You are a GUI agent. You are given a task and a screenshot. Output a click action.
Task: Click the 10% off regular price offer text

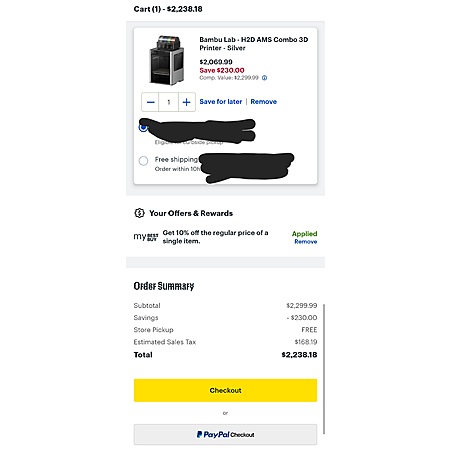(x=215, y=237)
